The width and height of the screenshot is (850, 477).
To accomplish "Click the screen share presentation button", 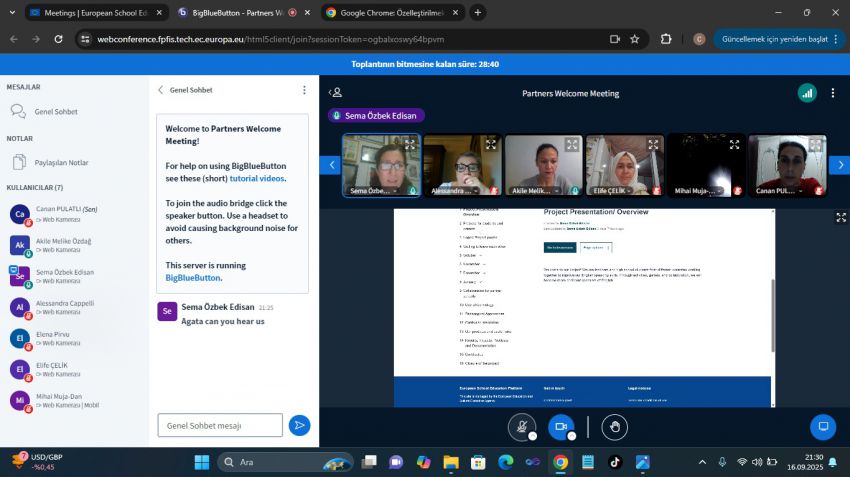I will click(x=822, y=426).
